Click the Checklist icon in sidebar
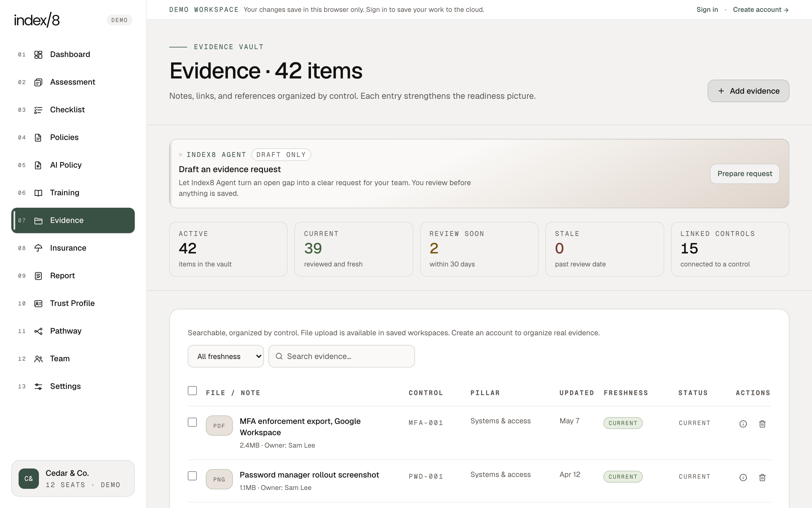 (38, 110)
